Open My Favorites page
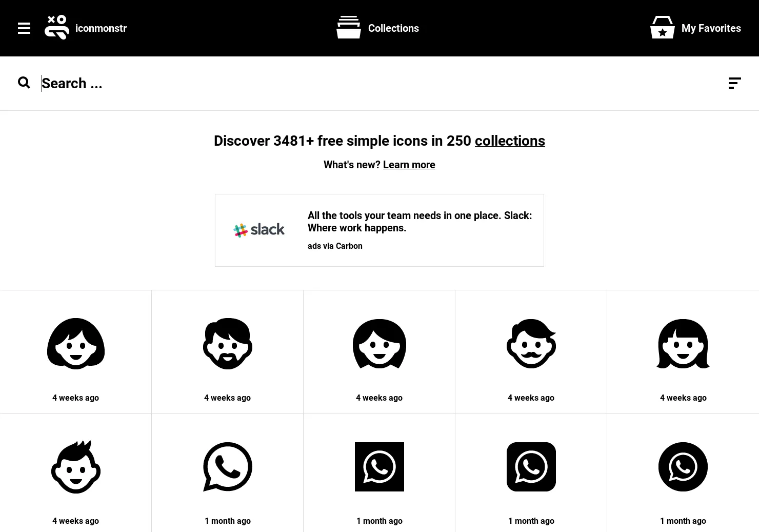Screen dimensions: 759x532 pyautogui.click(x=711, y=28)
